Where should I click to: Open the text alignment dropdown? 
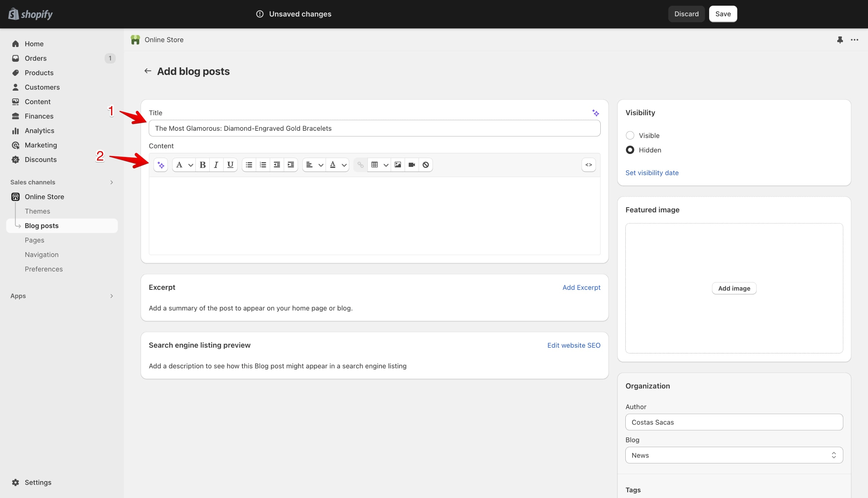point(314,165)
